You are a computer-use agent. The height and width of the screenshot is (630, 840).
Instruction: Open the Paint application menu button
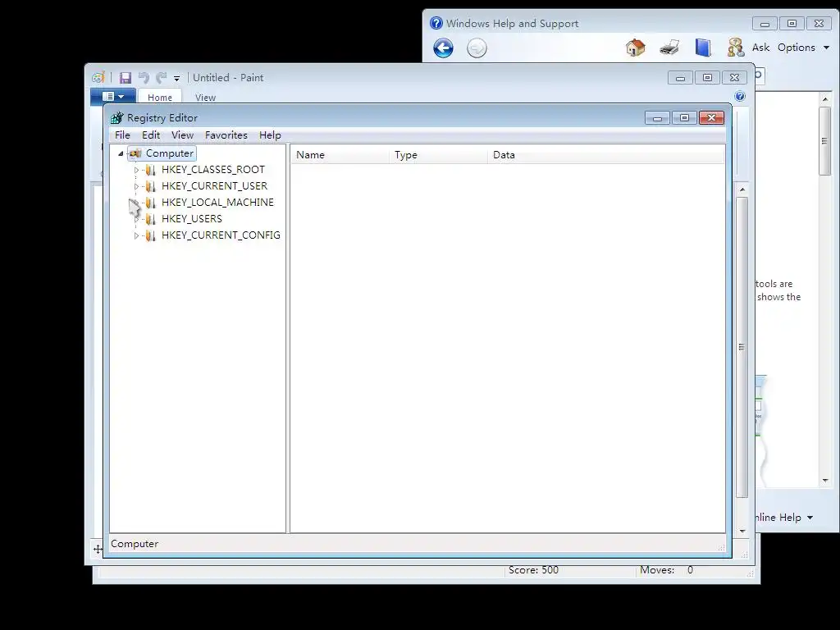click(113, 97)
